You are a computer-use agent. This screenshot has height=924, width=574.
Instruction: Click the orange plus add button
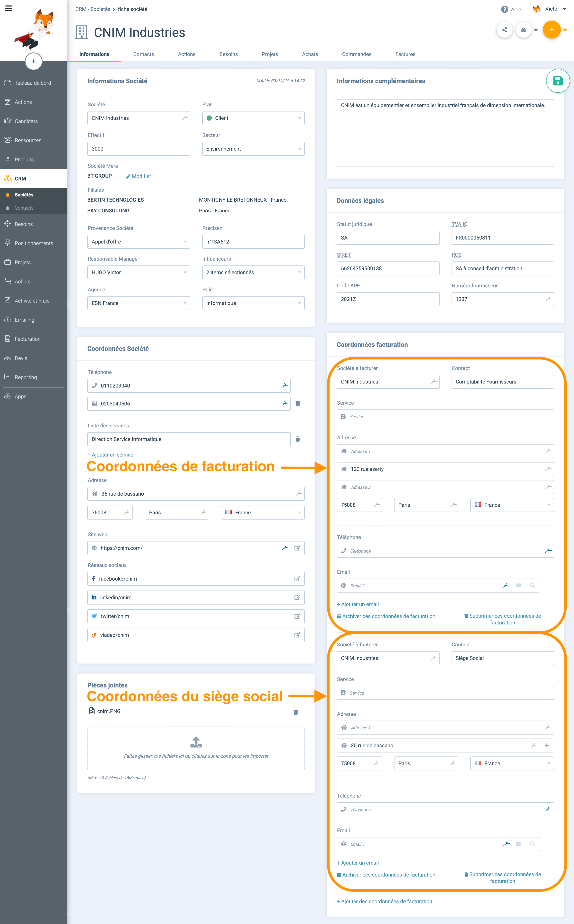pyautogui.click(x=552, y=30)
